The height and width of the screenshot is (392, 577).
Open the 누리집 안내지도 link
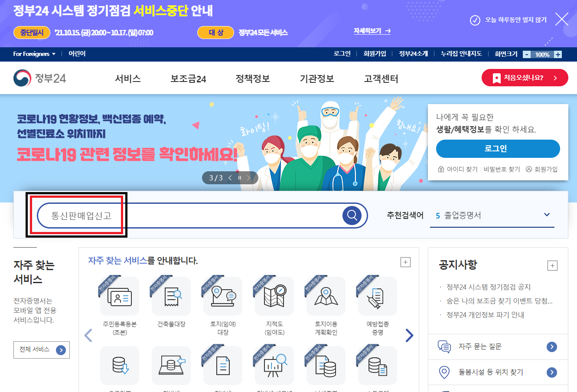[x=461, y=54]
